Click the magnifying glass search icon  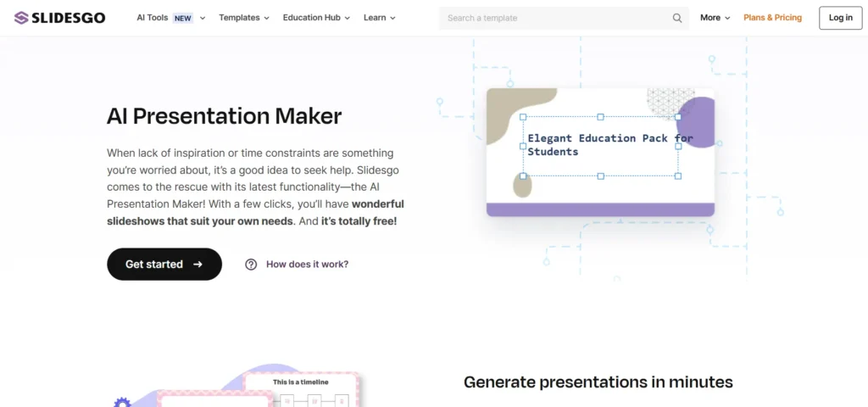pos(677,18)
